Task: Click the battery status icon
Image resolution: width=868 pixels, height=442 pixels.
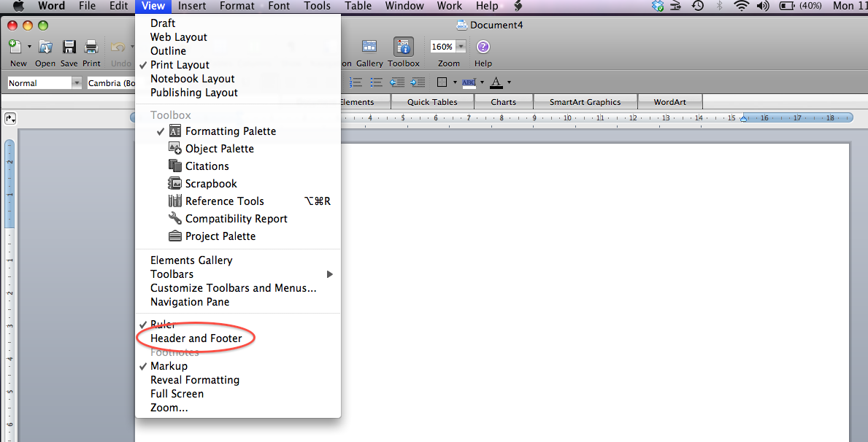Action: point(787,6)
